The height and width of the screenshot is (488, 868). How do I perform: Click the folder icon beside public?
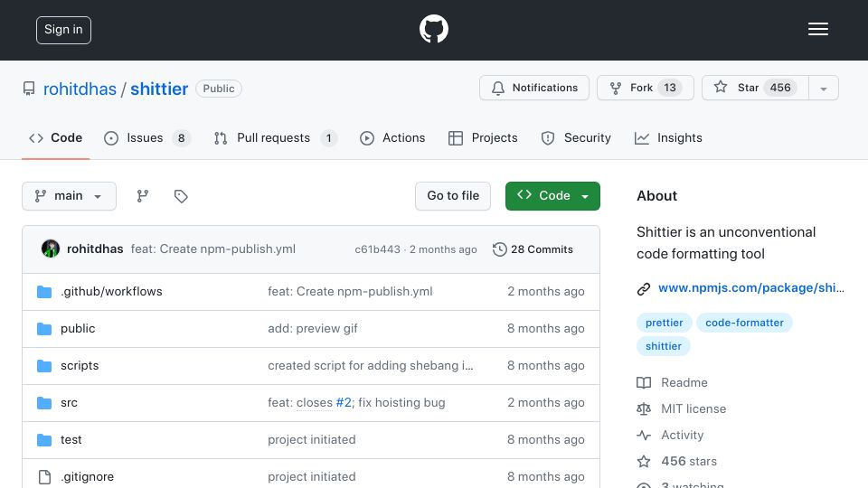click(44, 329)
